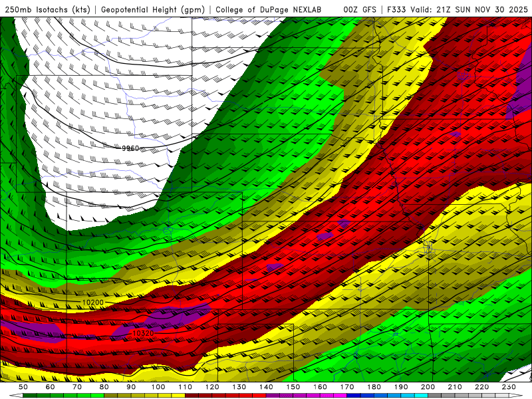
Task: Choose the 170 legend label
Action: click(x=347, y=387)
